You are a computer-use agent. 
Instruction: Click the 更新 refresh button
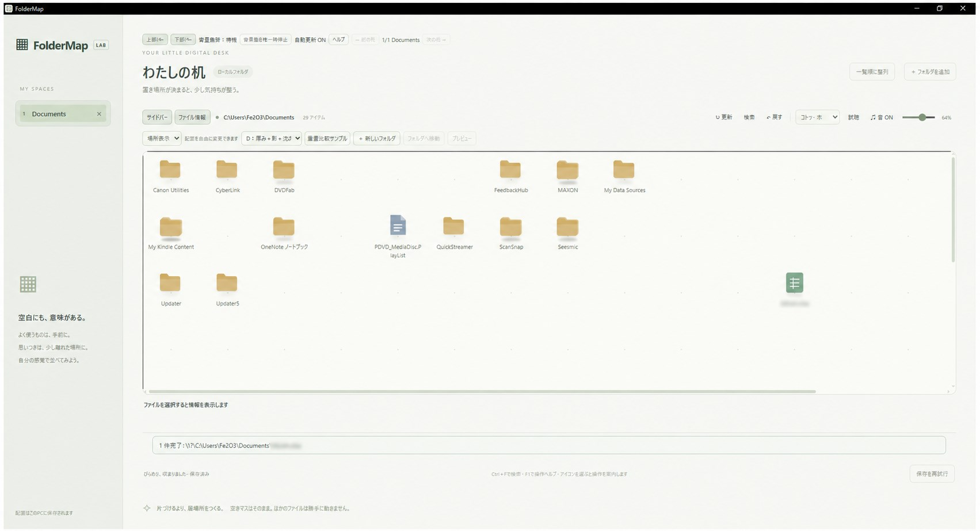724,117
